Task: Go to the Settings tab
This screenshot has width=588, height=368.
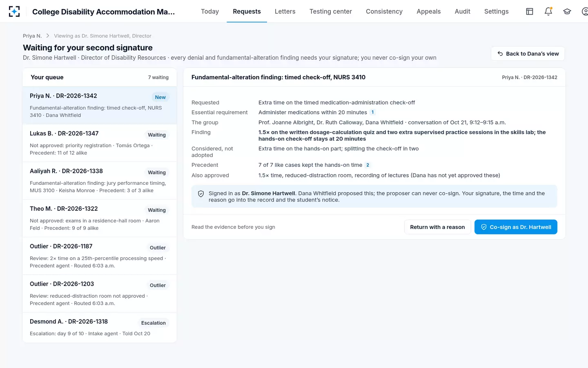Action: pos(497,11)
